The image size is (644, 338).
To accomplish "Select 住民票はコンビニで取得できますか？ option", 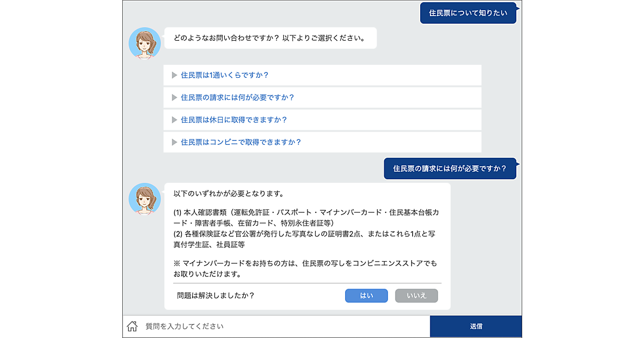I will coord(241,142).
